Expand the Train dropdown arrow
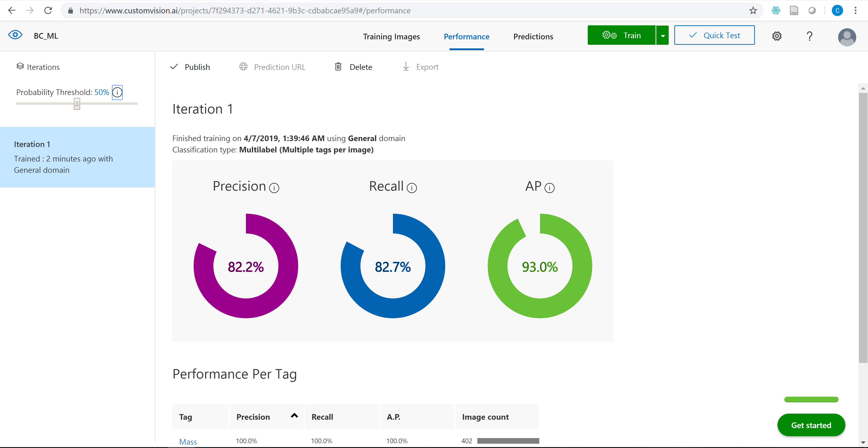Viewport: 868px width, 448px height. (662, 35)
